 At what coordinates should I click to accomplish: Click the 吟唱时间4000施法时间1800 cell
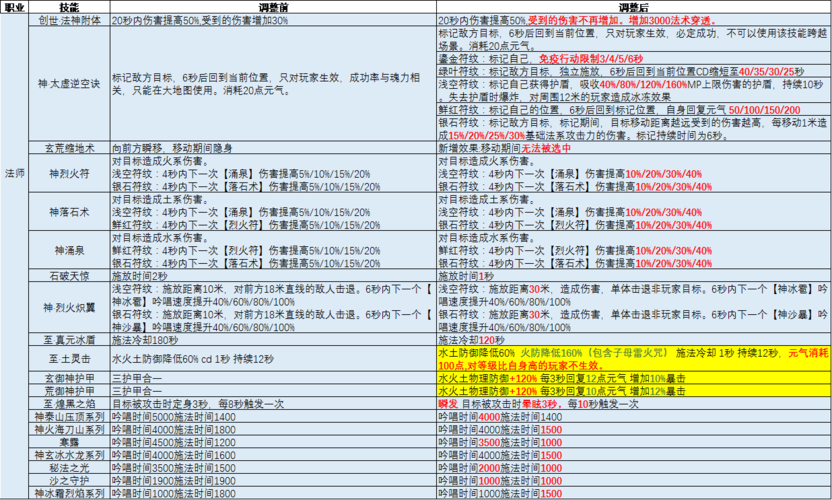(x=273, y=429)
